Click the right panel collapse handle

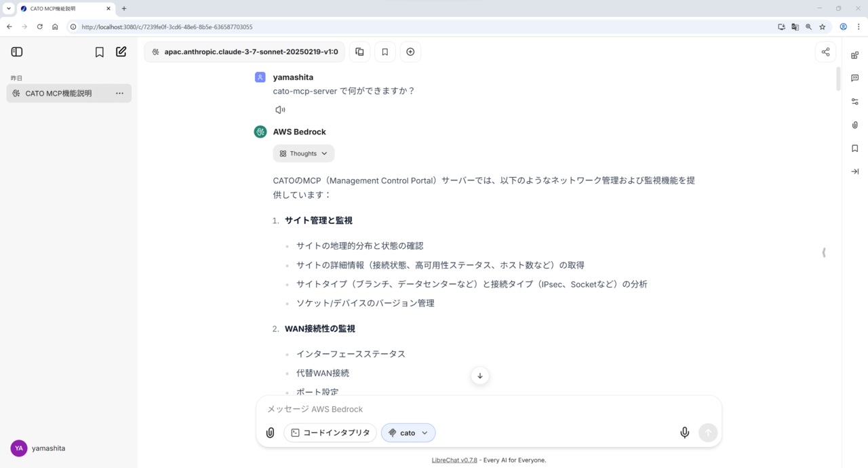coord(824,252)
